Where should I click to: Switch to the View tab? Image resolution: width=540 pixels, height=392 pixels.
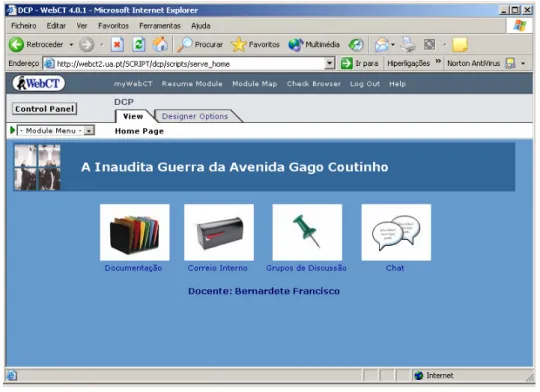(133, 117)
